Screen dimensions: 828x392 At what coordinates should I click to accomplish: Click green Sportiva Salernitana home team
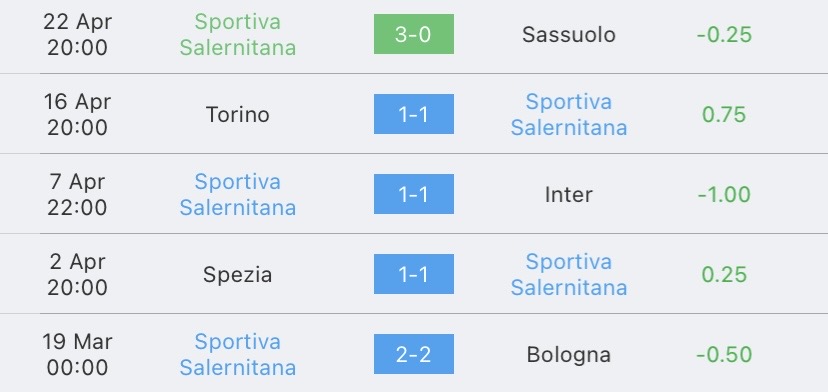(237, 34)
